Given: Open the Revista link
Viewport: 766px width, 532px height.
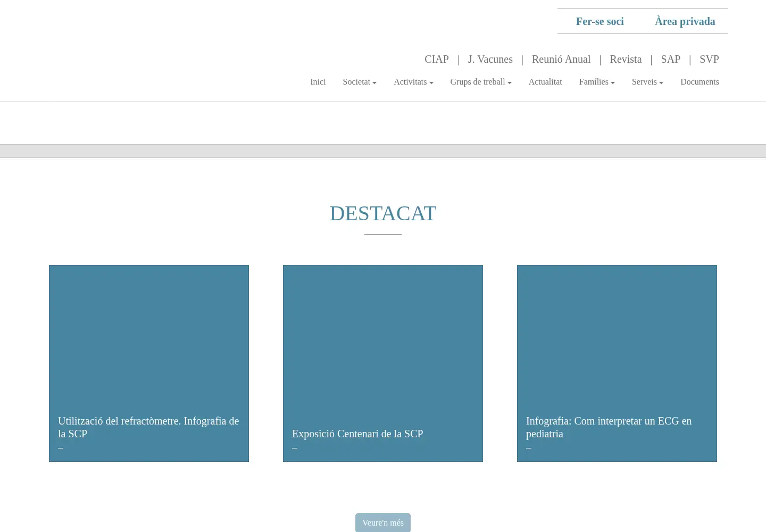Looking at the screenshot, I should click(626, 59).
